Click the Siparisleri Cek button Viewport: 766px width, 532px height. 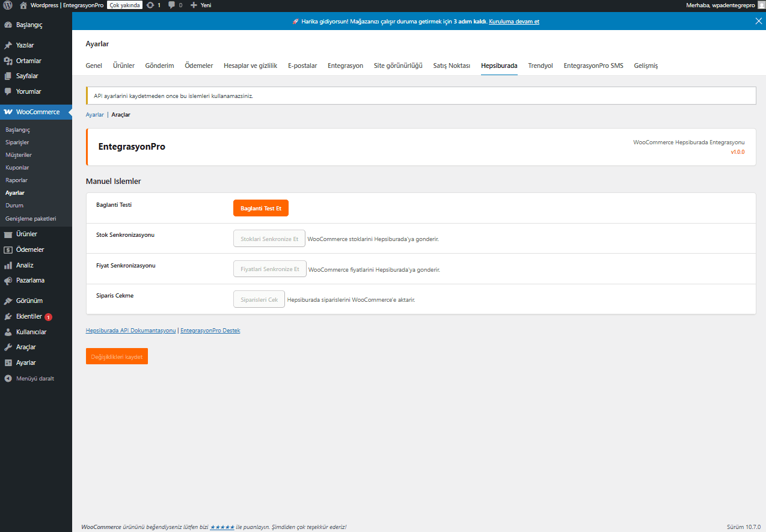point(259,299)
